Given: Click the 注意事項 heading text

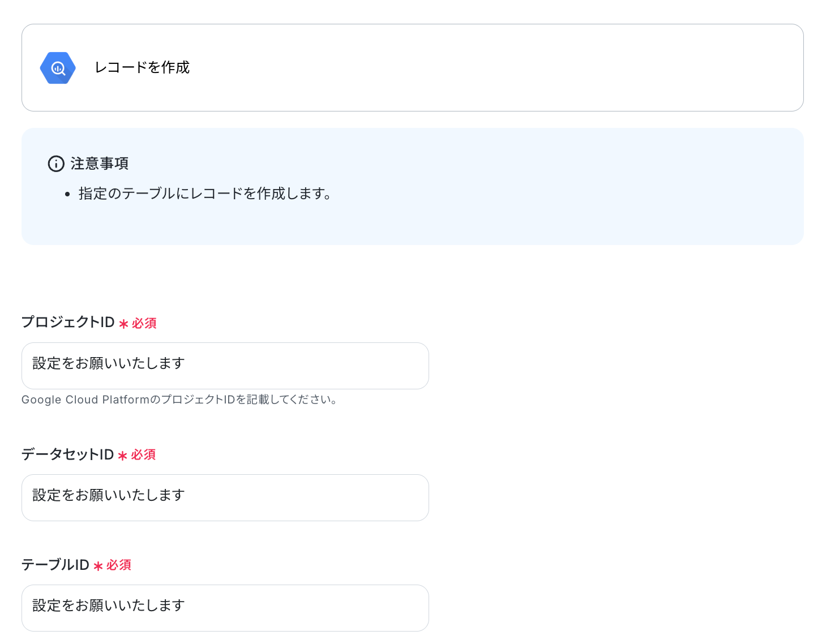Looking at the screenshot, I should (x=100, y=164).
